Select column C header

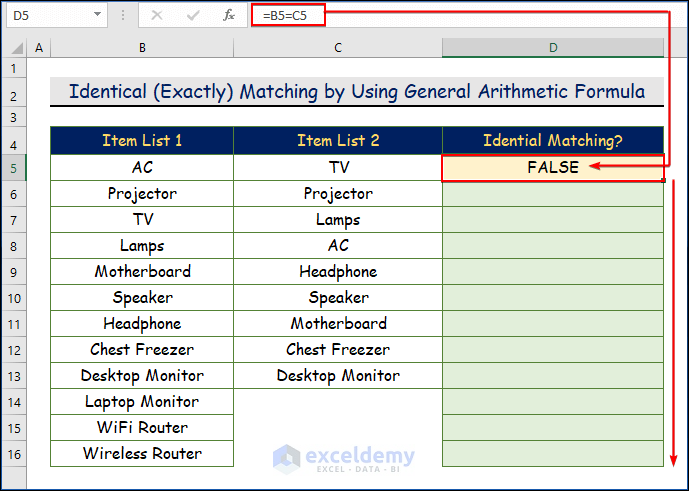click(338, 48)
